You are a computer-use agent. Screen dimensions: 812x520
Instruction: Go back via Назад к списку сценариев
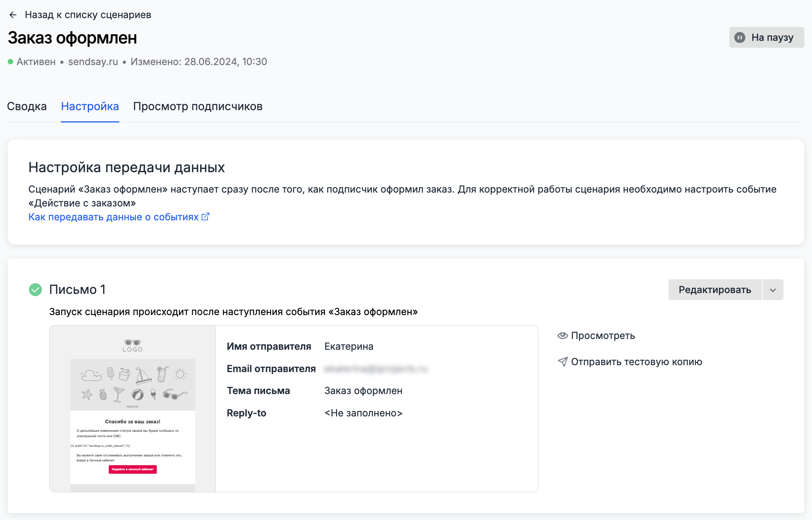[x=88, y=15]
